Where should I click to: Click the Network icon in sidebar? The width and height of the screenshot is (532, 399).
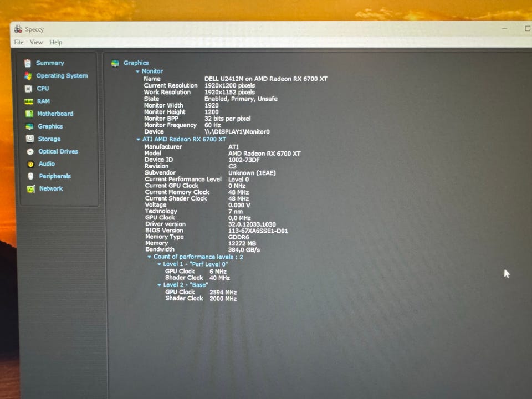point(31,189)
